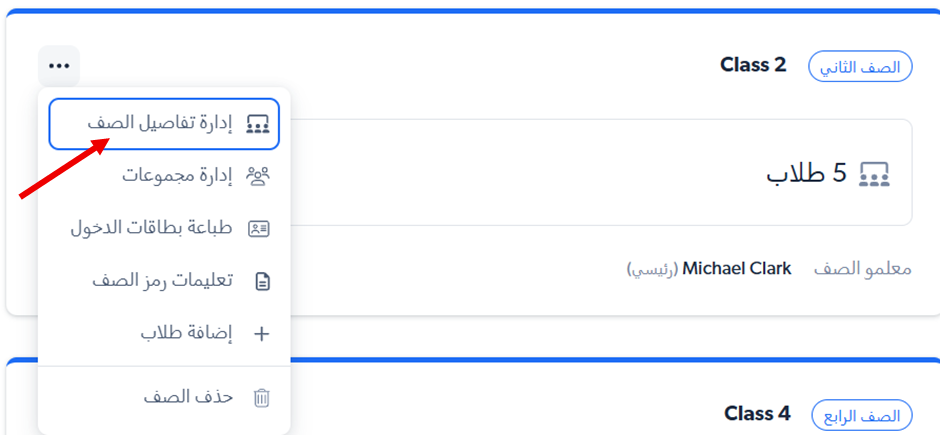The height and width of the screenshot is (435, 940).
Task: Click the class code document icon
Action: [262, 281]
